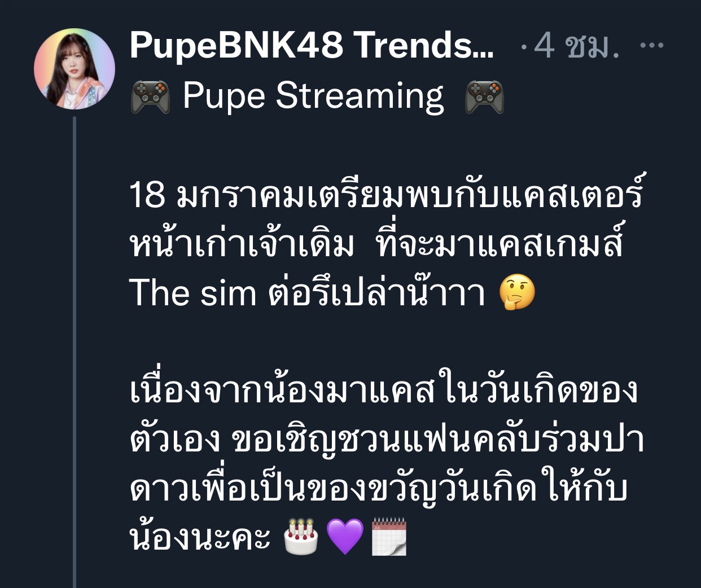Click the Pupe Streaming headline text
This screenshot has height=588, width=701.
(x=313, y=96)
